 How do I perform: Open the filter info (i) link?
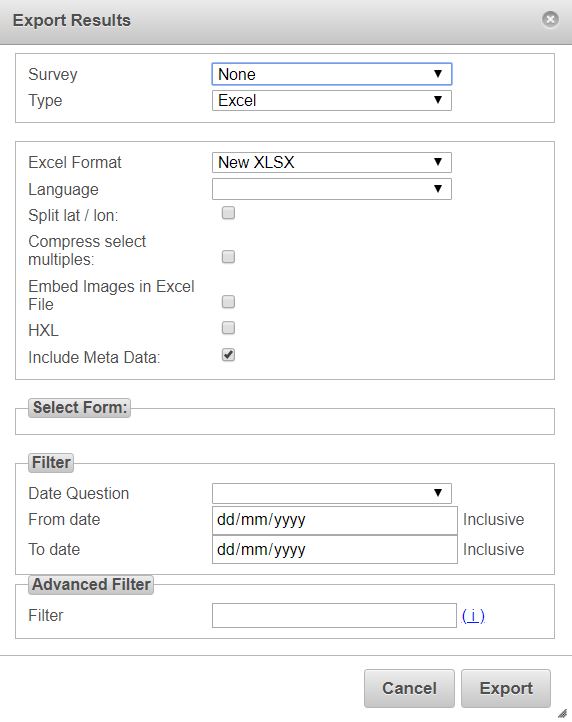point(473,616)
